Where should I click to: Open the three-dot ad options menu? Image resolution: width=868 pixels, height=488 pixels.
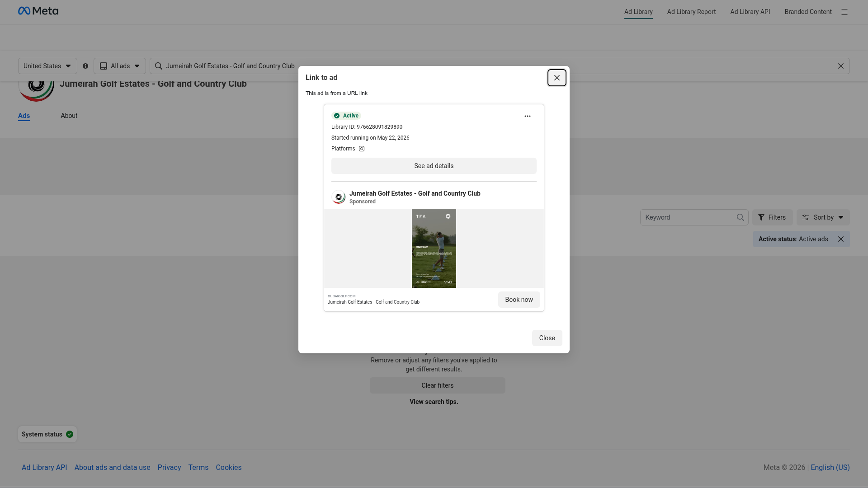(x=527, y=116)
